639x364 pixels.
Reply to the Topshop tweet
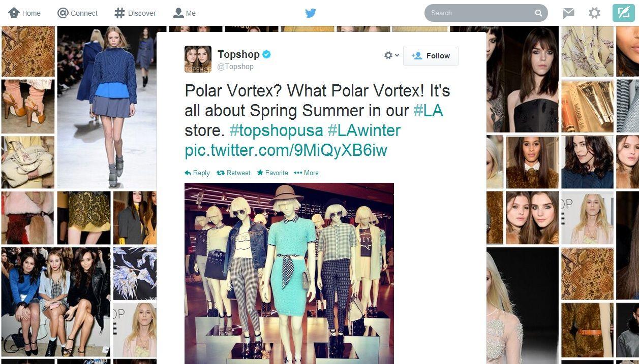click(x=197, y=173)
